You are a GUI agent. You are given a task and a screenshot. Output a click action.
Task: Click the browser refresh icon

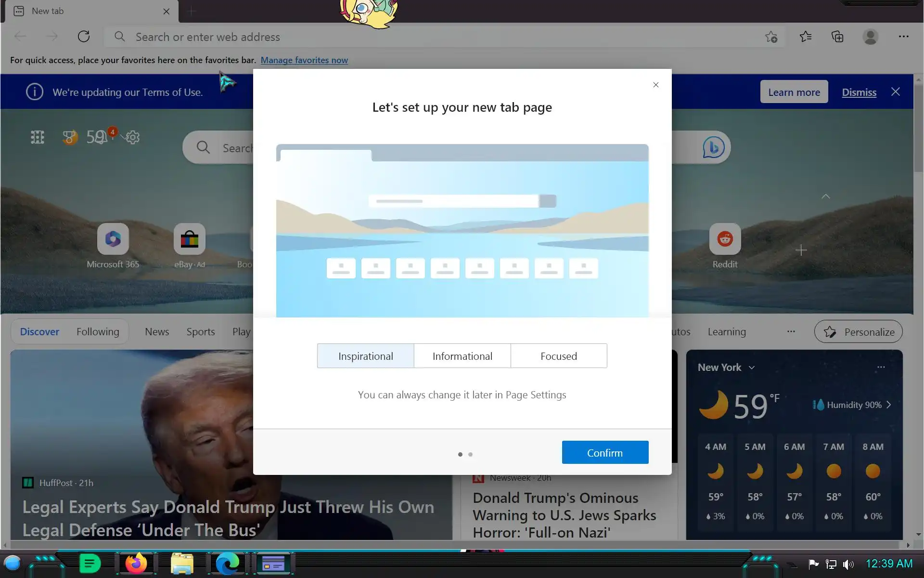click(84, 37)
